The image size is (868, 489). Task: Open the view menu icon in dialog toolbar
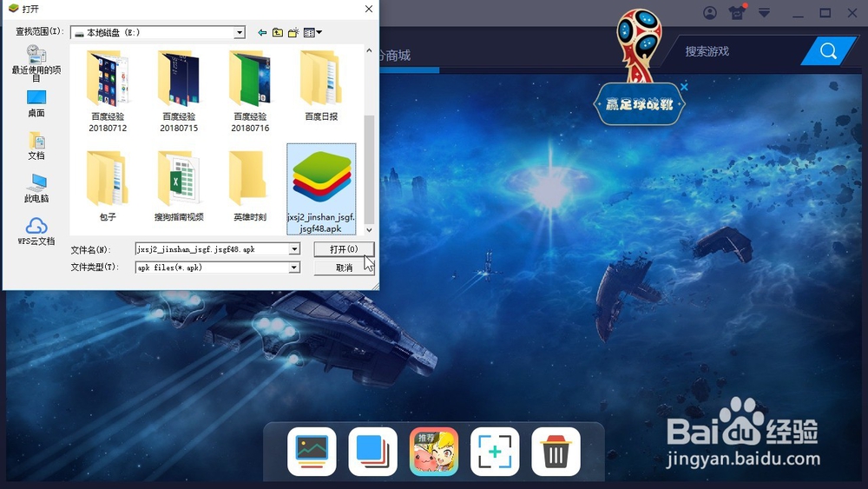tap(312, 33)
